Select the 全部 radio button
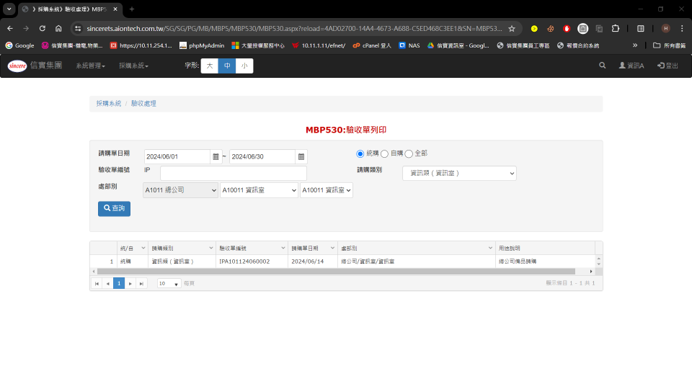Viewport: 692px width, 371px height. pyautogui.click(x=409, y=154)
